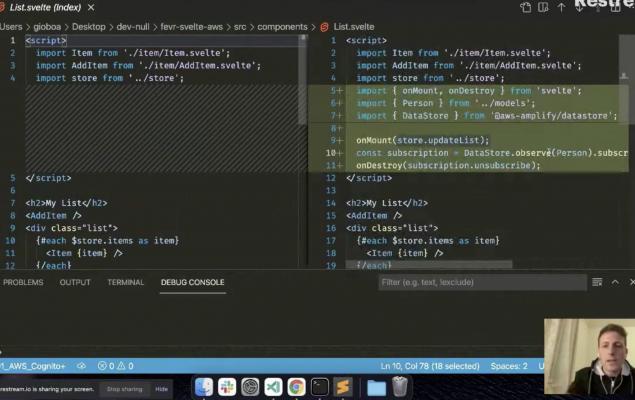Click the added-line marker on line 5
The width and height of the screenshot is (635, 400).
click(x=340, y=91)
